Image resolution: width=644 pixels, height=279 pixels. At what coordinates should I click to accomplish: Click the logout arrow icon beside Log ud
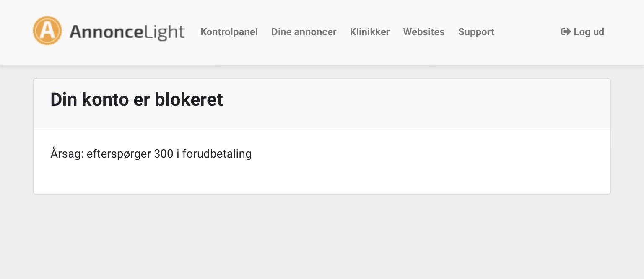tap(566, 31)
